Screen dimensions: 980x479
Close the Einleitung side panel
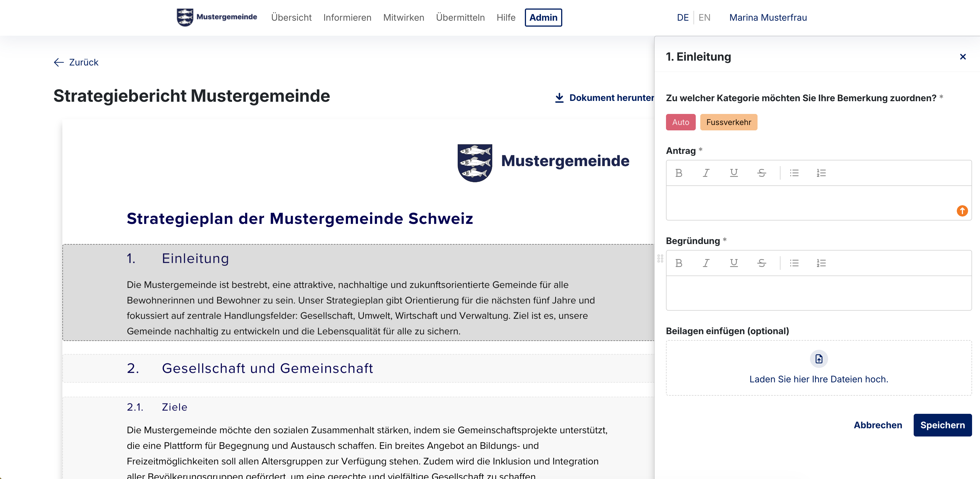[962, 57]
